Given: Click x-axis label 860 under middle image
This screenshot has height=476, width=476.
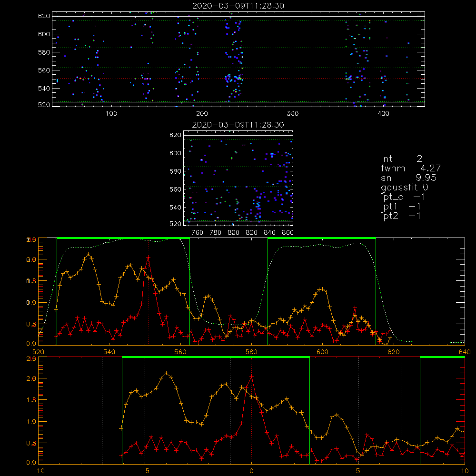Looking at the screenshot, I should click(x=288, y=233).
